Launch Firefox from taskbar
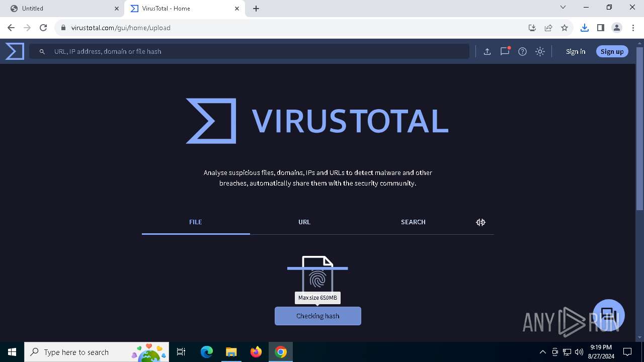The width and height of the screenshot is (644, 362). tap(256, 352)
